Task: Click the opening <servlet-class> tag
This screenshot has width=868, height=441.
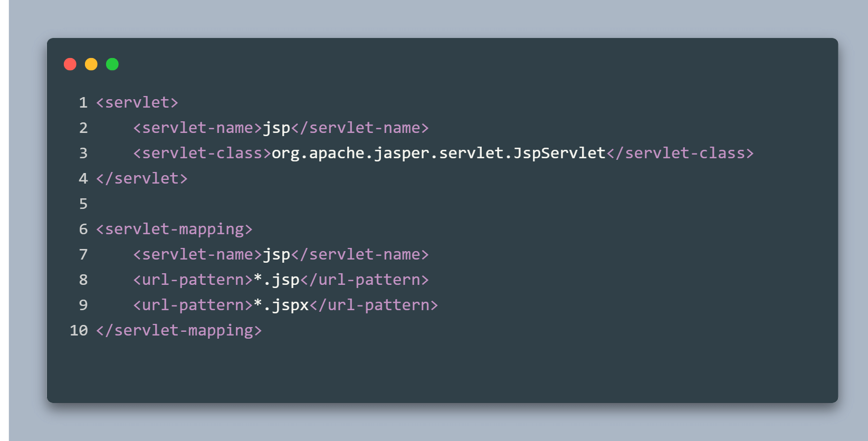Action: point(202,153)
